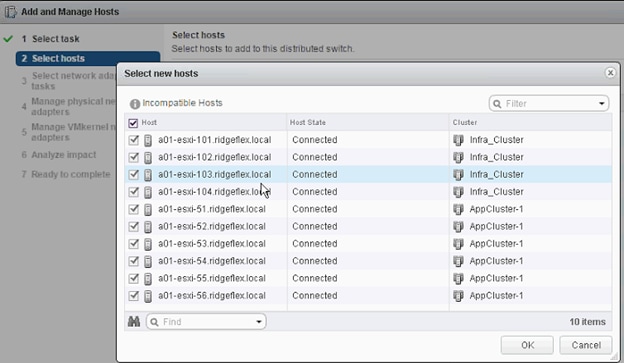Click host icon for a01-esxi-56.ridgeflex.local
The image size is (624, 363).
[x=148, y=296]
